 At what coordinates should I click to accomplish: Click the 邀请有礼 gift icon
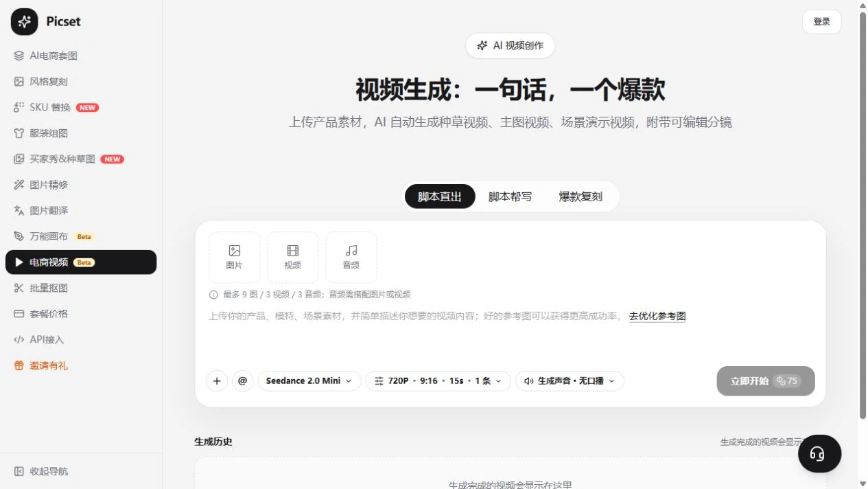pyautogui.click(x=19, y=365)
